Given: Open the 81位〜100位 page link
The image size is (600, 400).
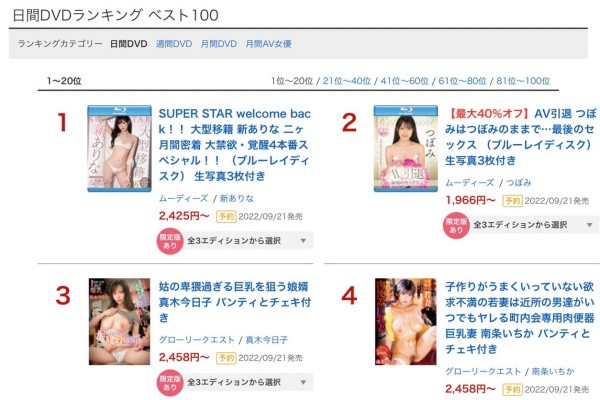Looking at the screenshot, I should (523, 81).
